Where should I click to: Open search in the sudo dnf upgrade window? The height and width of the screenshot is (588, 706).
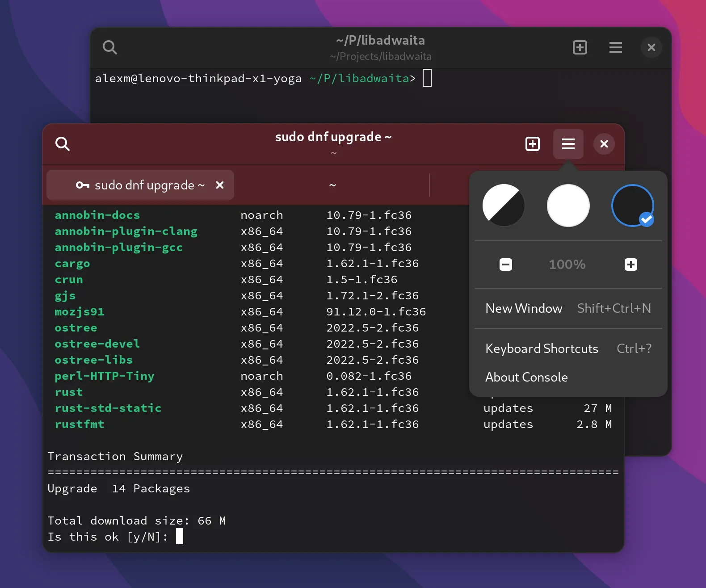[x=63, y=144]
